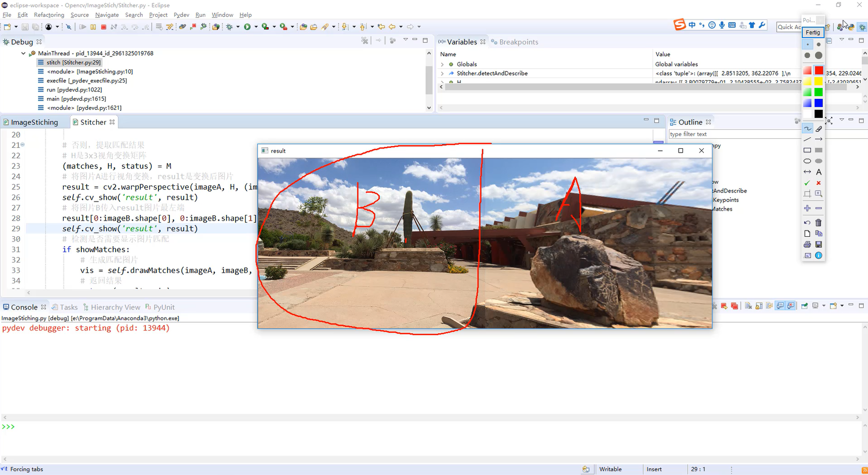Click the red X stamp tool
The image size is (868, 475).
pos(819,183)
